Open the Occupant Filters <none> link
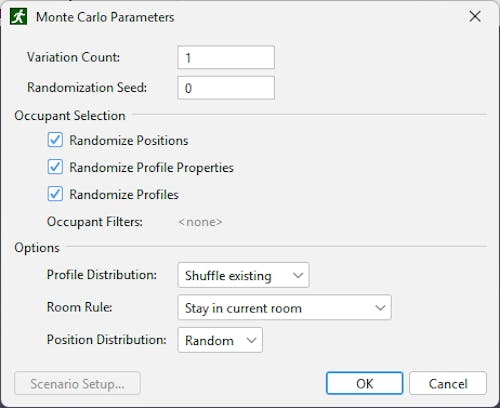 tap(200, 222)
